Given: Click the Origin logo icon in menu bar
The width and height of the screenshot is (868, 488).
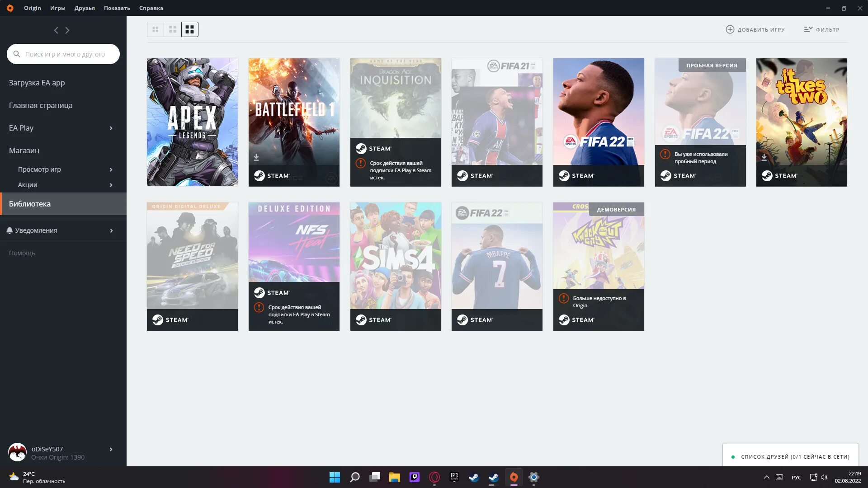Looking at the screenshot, I should 10,8.
